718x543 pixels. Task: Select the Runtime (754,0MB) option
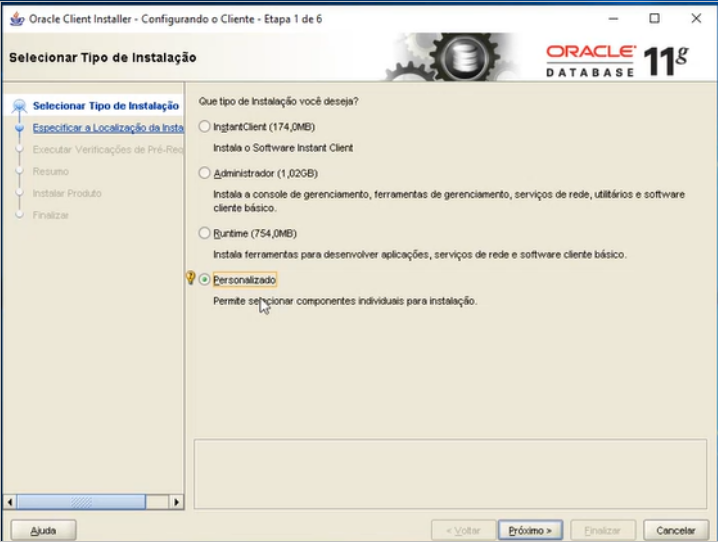tap(204, 233)
